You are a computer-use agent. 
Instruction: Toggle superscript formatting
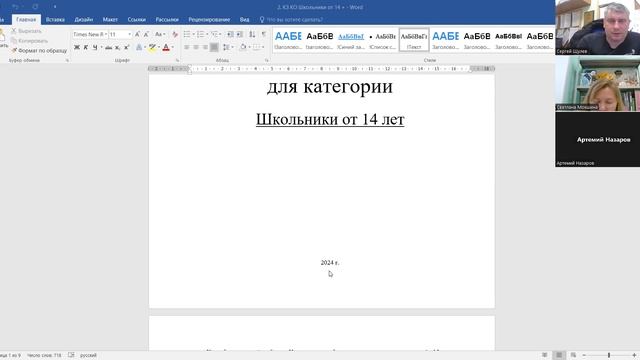[127, 48]
